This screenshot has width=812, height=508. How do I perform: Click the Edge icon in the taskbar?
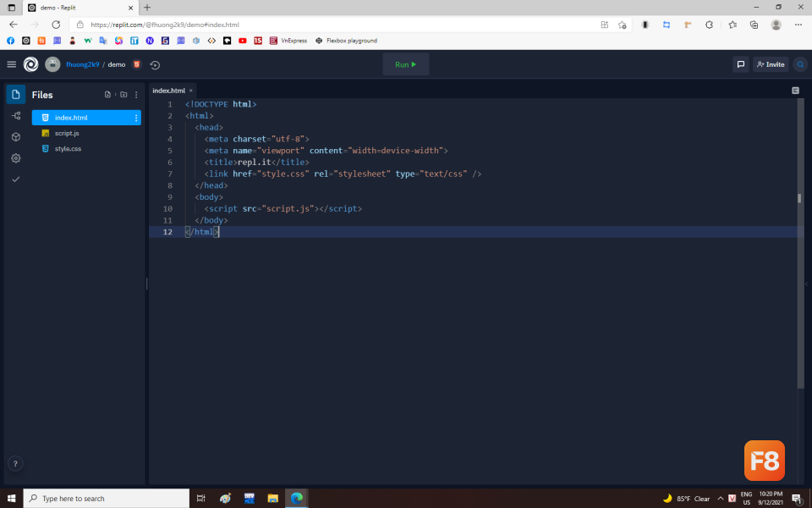[x=297, y=498]
